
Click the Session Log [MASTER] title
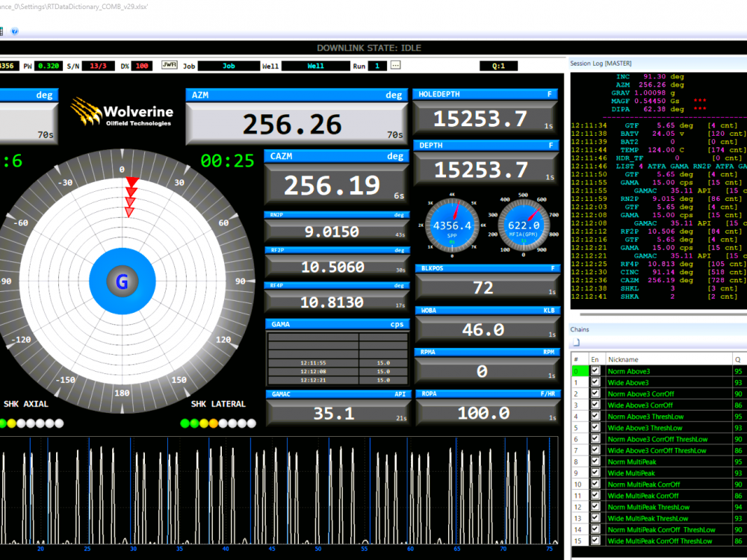coord(601,63)
